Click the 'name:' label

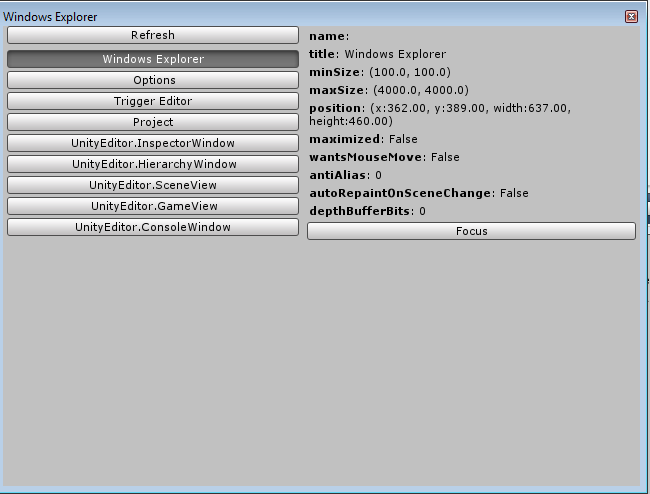click(x=329, y=36)
